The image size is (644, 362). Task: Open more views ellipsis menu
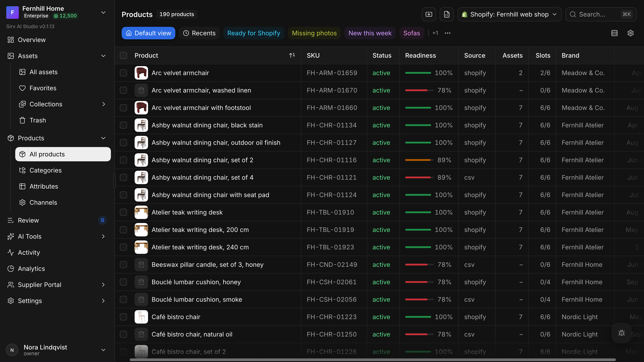coord(448,33)
